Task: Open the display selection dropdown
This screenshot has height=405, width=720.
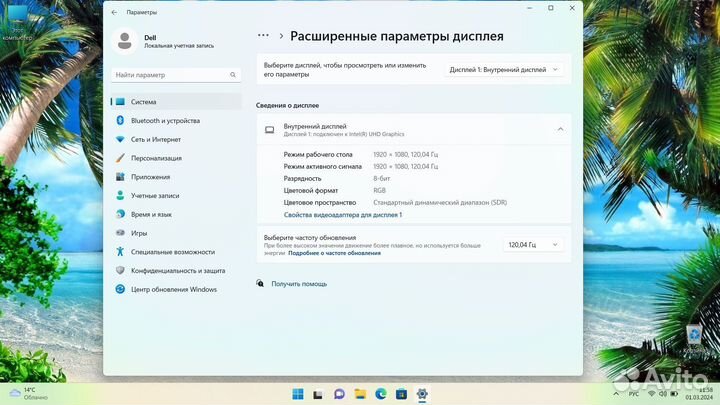Action: [504, 69]
